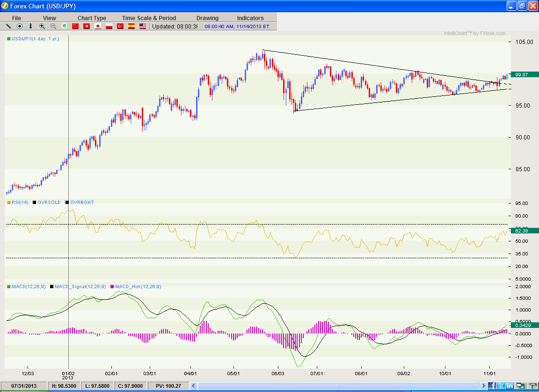Click the Japan flag icon
The image size is (539, 392).
tap(98, 26)
